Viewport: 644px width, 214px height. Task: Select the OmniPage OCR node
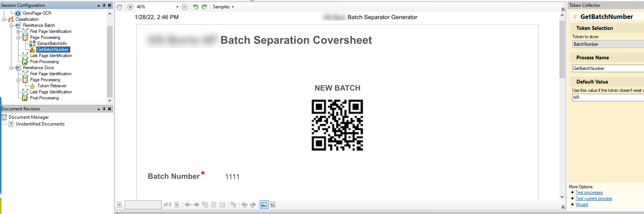[x=37, y=13]
